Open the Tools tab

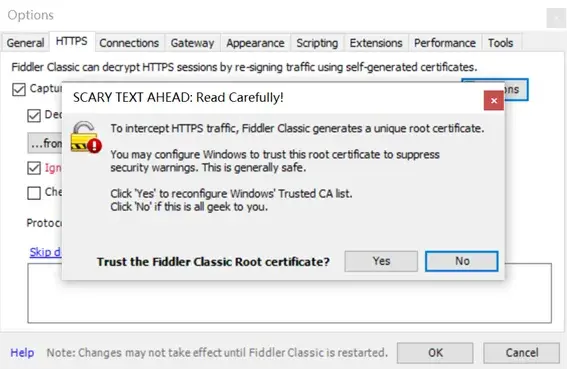click(x=500, y=43)
